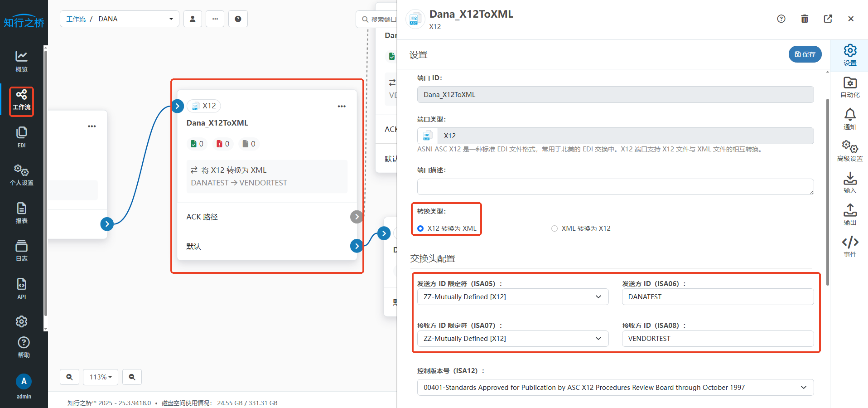
Task: Click the 保存 save button
Action: (805, 54)
